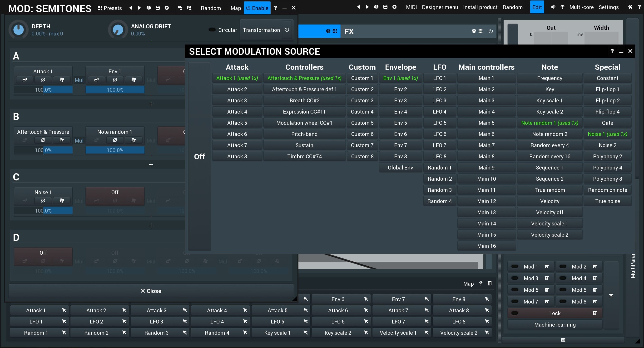Open the Designer menu

click(x=440, y=7)
